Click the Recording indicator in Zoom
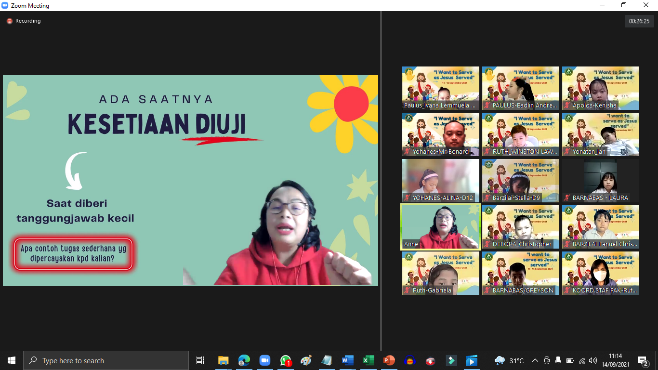This screenshot has width=658, height=370. [24, 21]
